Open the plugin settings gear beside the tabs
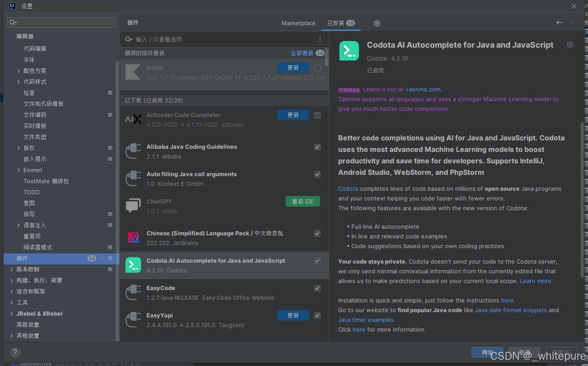 [x=377, y=23]
